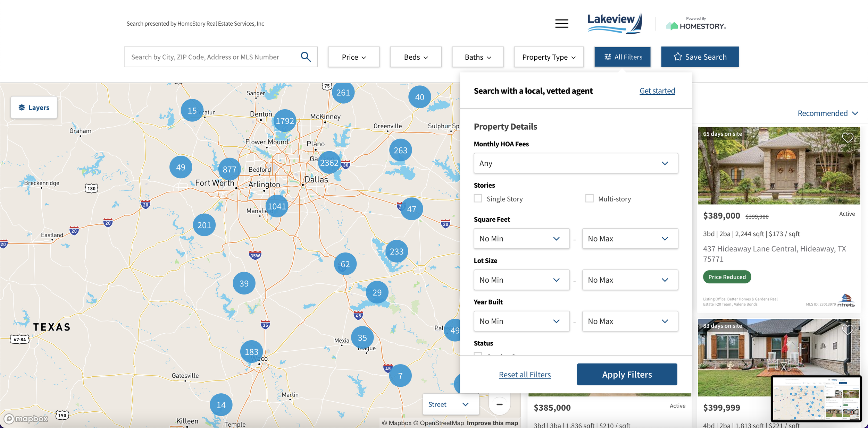Viewport: 868px width, 428px height.
Task: Click the Reset all Filters link
Action: 525,375
